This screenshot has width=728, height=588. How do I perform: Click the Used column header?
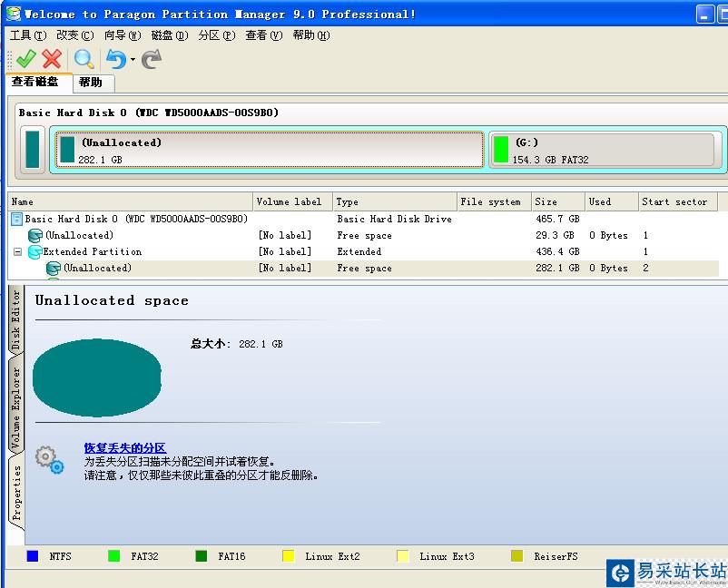click(612, 201)
